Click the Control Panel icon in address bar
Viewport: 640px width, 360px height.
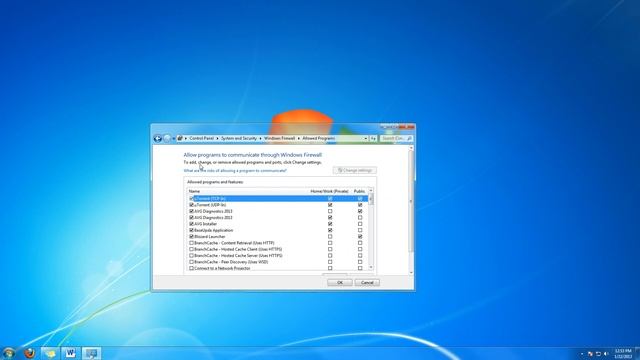click(180, 138)
